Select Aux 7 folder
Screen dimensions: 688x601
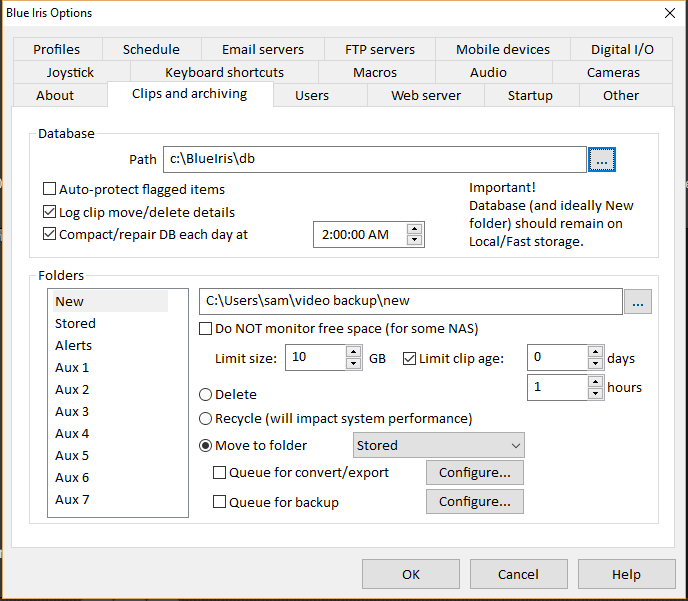72,499
